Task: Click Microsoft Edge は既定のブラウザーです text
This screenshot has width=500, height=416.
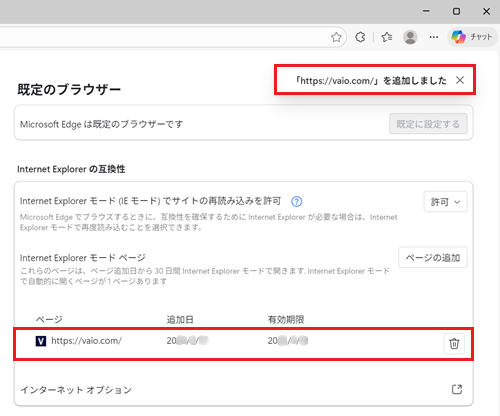Action: point(101,124)
